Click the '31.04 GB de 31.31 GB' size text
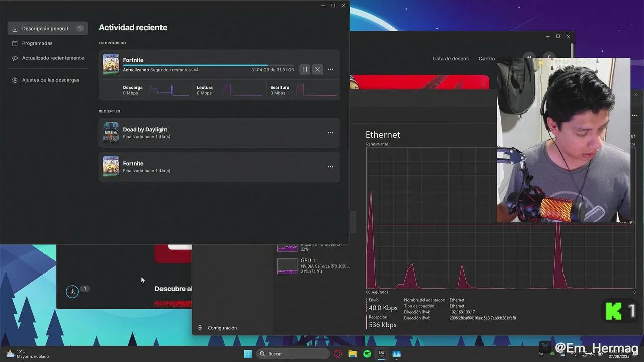This screenshot has width=644, height=362. coord(272,70)
